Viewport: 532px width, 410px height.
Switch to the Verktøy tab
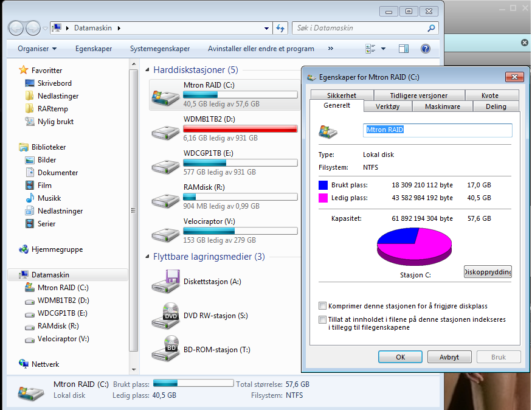coord(387,106)
